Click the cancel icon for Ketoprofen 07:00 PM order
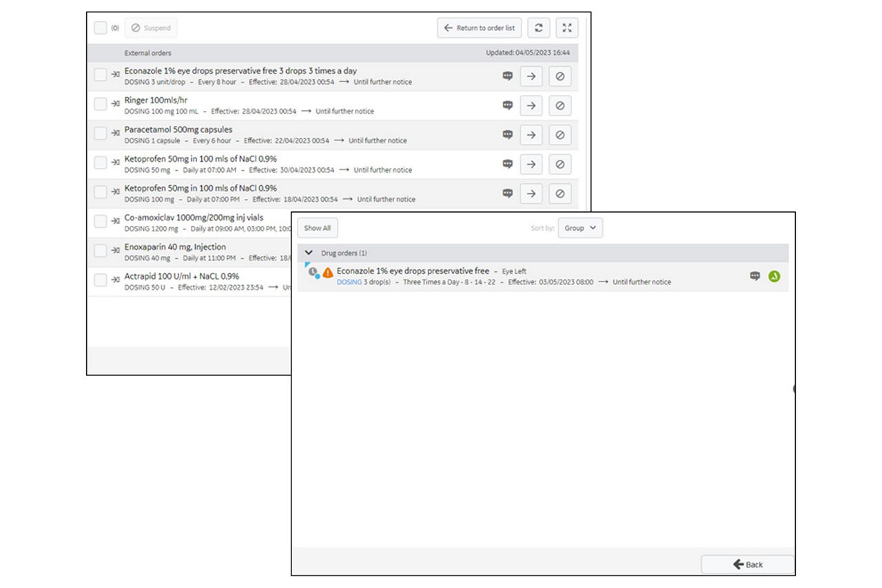 point(560,193)
